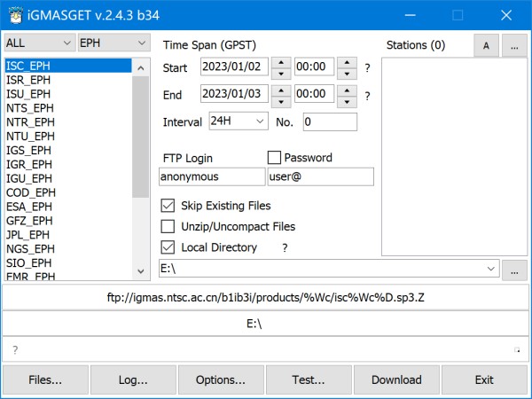Image resolution: width=532 pixels, height=399 pixels.
Task: Open the EPH data type dropdown
Action: point(114,43)
